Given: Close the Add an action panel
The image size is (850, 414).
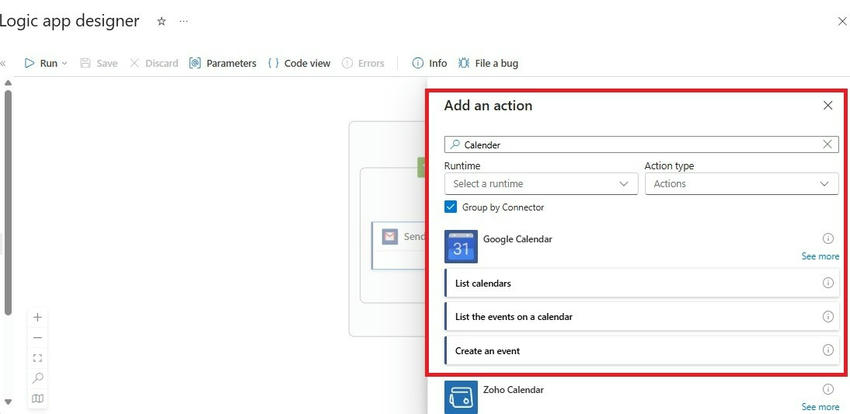Looking at the screenshot, I should [828, 105].
